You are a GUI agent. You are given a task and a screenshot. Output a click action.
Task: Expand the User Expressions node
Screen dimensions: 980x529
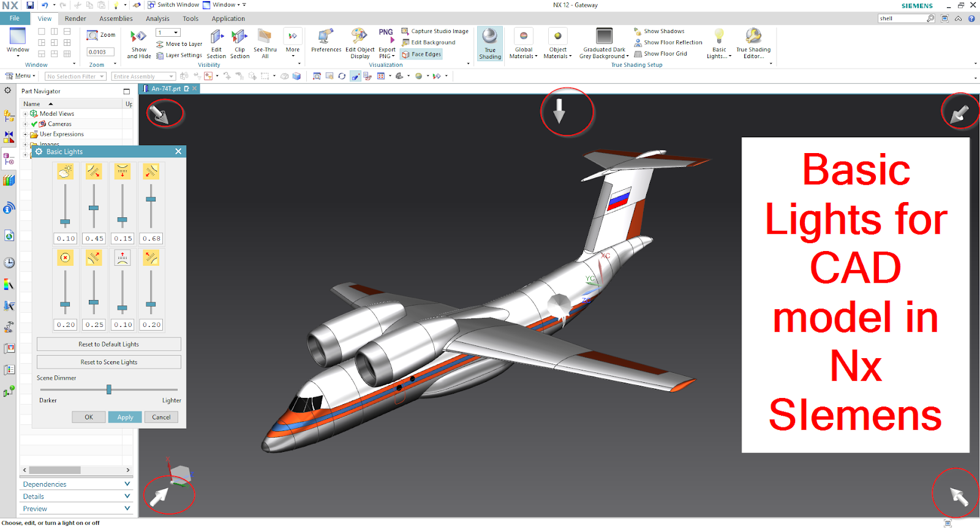click(x=26, y=134)
